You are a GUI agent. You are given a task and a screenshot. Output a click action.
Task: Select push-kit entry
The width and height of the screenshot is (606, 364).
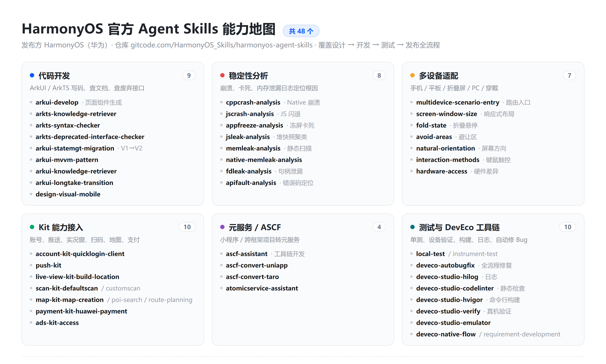pyautogui.click(x=48, y=265)
